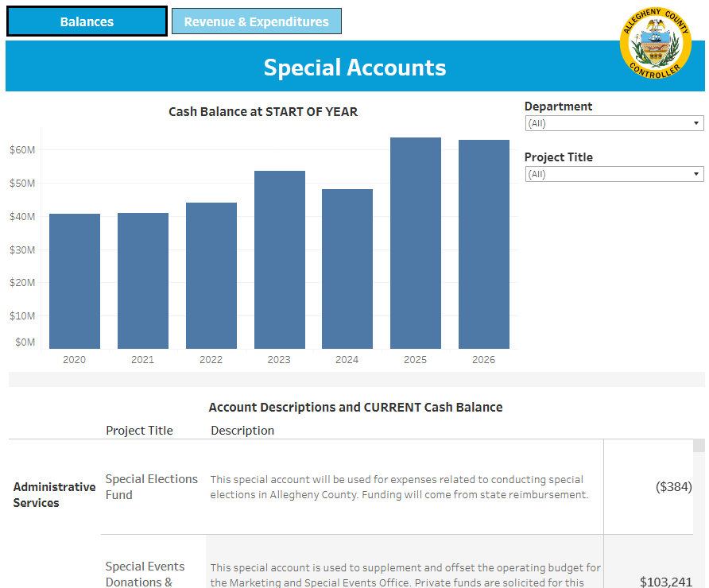Select the 2020 cash balance bar
The width and height of the screenshot is (709, 588).
tap(75, 281)
